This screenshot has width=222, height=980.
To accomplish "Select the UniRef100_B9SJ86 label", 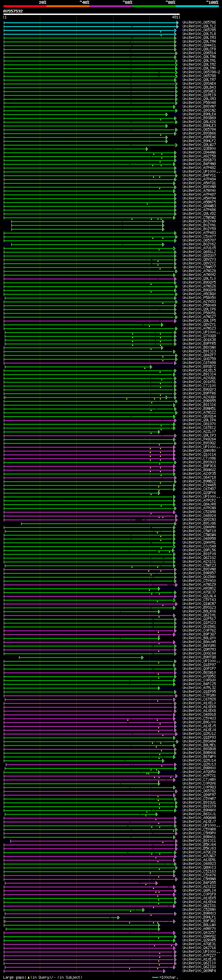I will tap(199, 524).
